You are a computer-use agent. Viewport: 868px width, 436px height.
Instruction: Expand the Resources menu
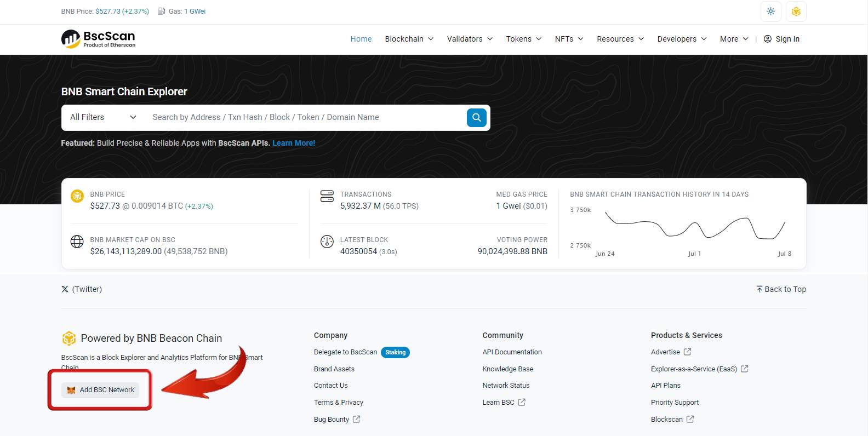click(620, 39)
